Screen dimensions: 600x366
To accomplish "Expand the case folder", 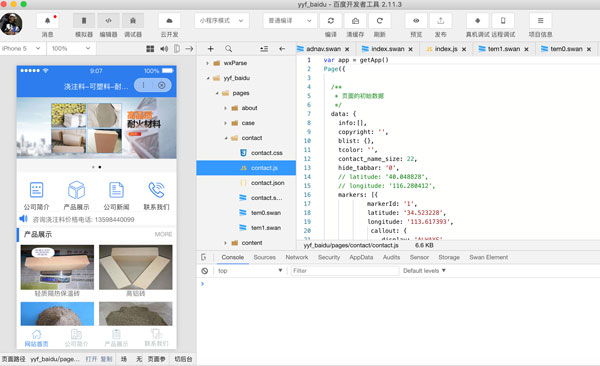I will (225, 123).
